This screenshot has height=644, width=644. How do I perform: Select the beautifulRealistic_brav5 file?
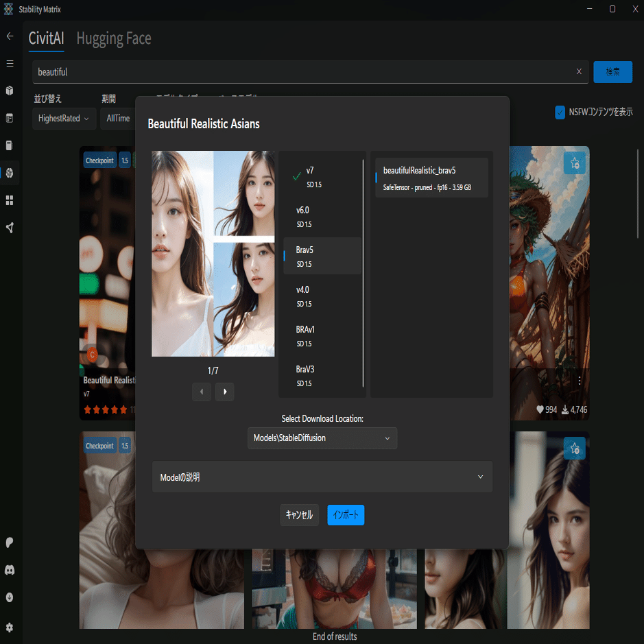point(431,178)
